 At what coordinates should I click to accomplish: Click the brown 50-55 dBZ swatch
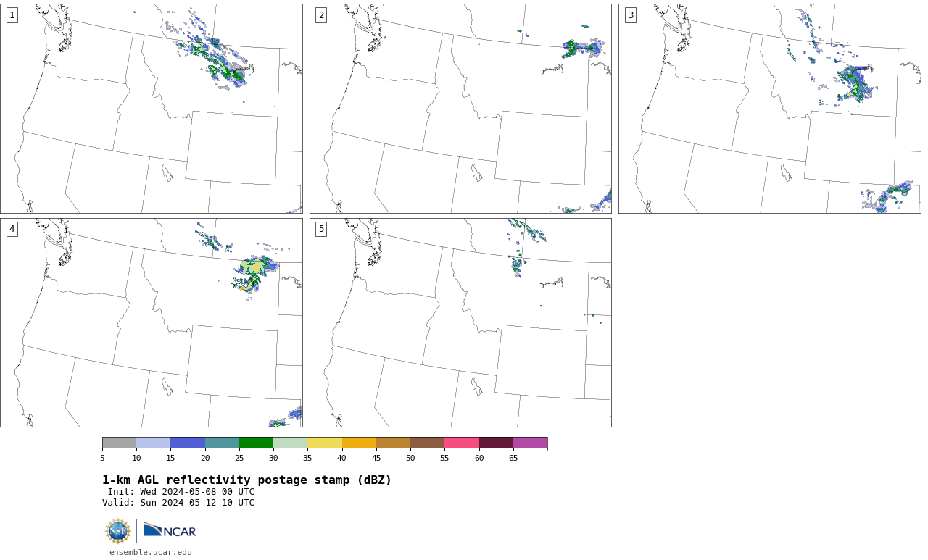[x=428, y=443]
